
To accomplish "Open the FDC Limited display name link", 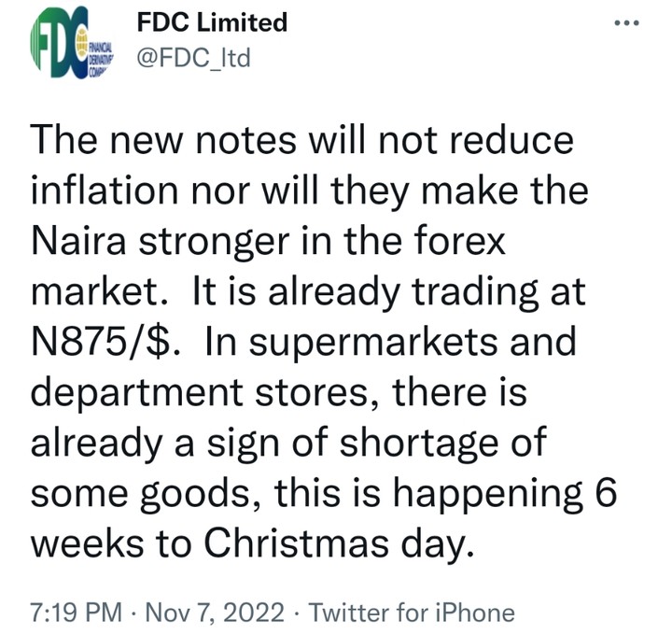I will click(212, 22).
